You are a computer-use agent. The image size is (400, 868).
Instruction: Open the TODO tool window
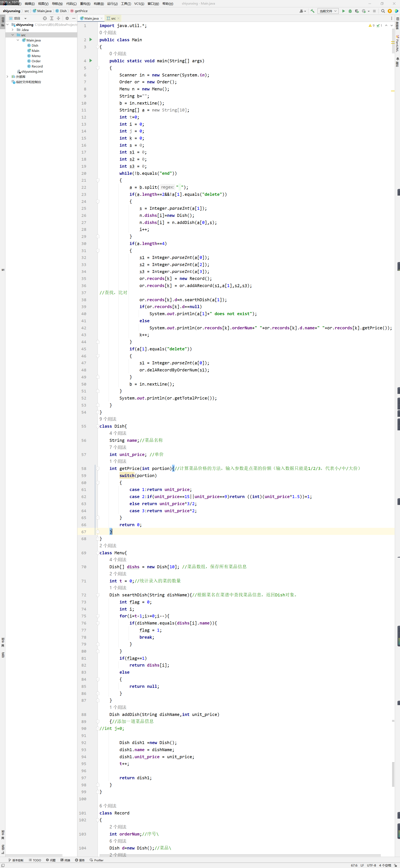coord(35,860)
